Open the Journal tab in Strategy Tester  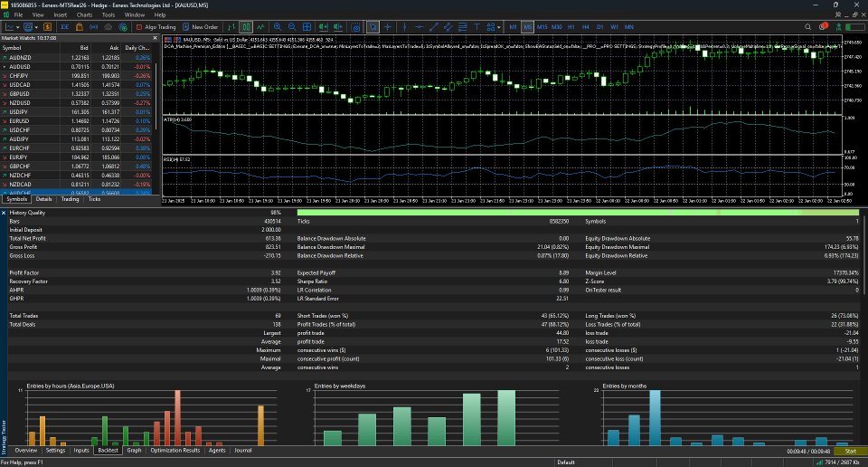[x=243, y=451]
